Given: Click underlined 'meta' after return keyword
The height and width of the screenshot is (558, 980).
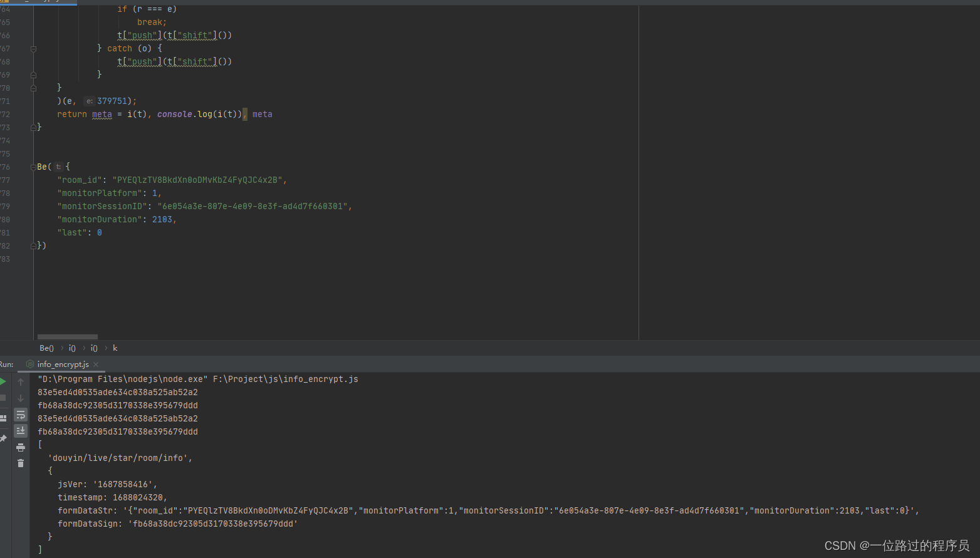Looking at the screenshot, I should pyautogui.click(x=102, y=114).
